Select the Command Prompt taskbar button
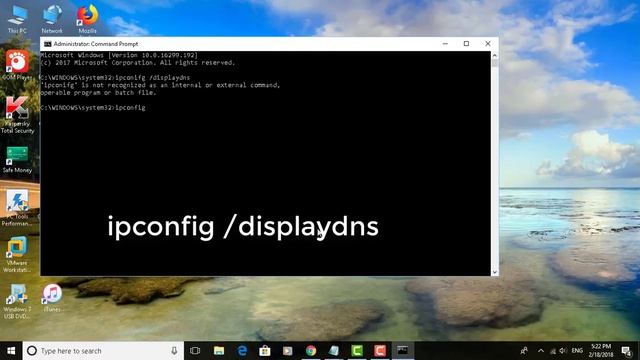The width and height of the screenshot is (640, 360). tap(402, 351)
